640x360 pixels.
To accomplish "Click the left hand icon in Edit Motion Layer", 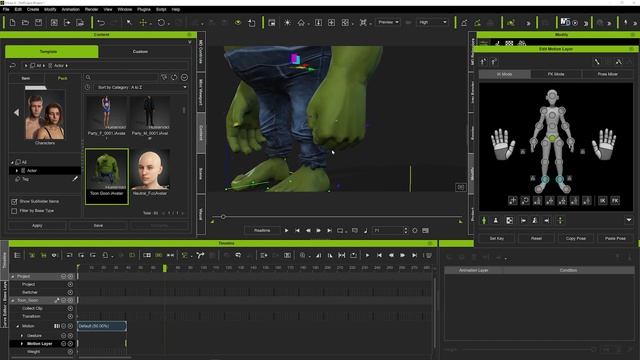I will [x=503, y=144].
